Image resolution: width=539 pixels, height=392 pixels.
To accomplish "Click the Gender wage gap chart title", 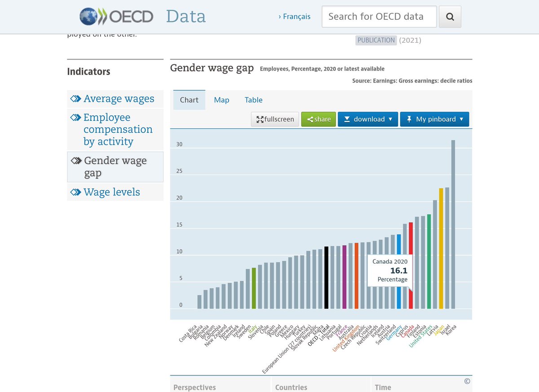I will pyautogui.click(x=212, y=68).
